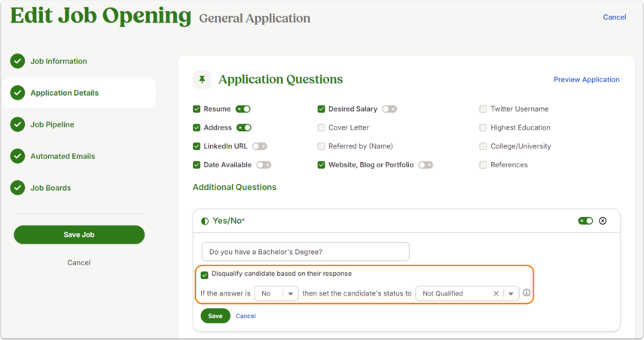Open the Automated Emails step
The width and height of the screenshot is (644, 340).
[x=63, y=156]
